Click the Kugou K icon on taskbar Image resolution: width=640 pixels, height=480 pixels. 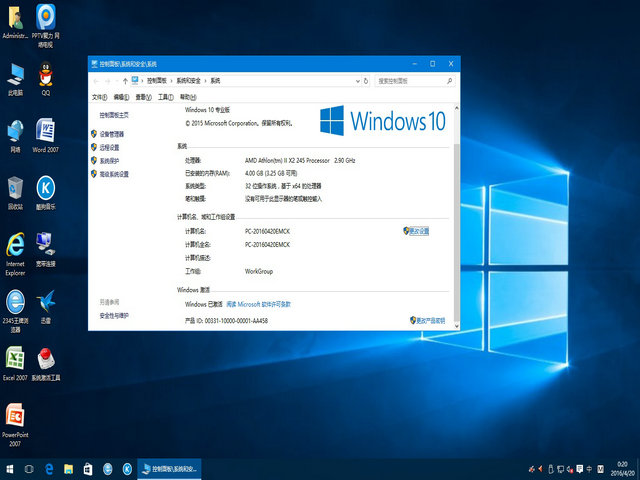(x=127, y=469)
